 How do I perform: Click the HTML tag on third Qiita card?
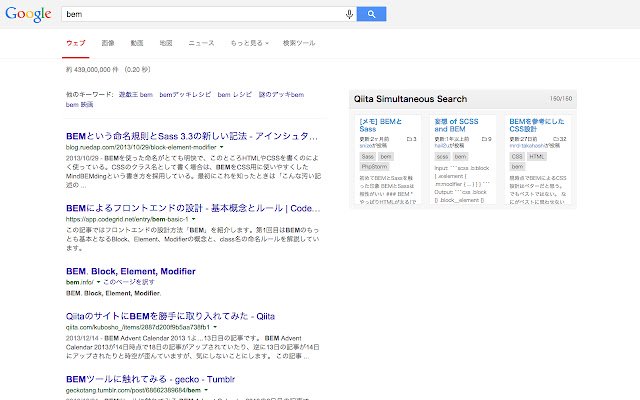click(536, 157)
